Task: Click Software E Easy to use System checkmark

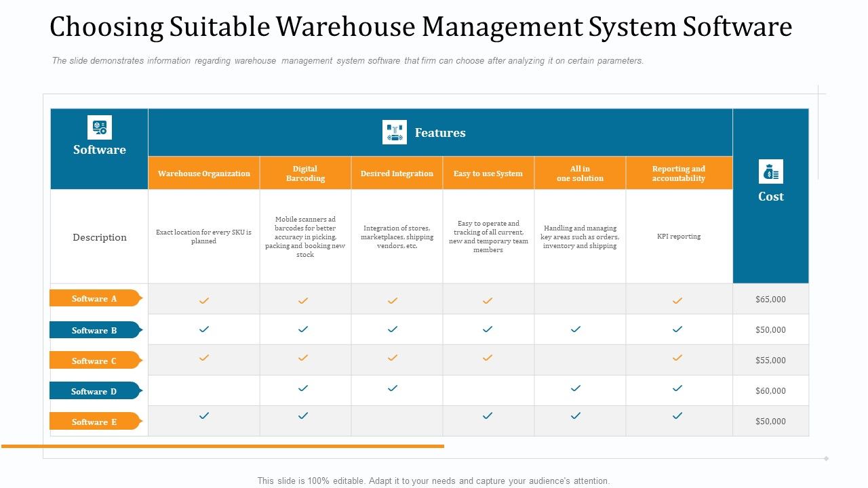Action: (487, 415)
